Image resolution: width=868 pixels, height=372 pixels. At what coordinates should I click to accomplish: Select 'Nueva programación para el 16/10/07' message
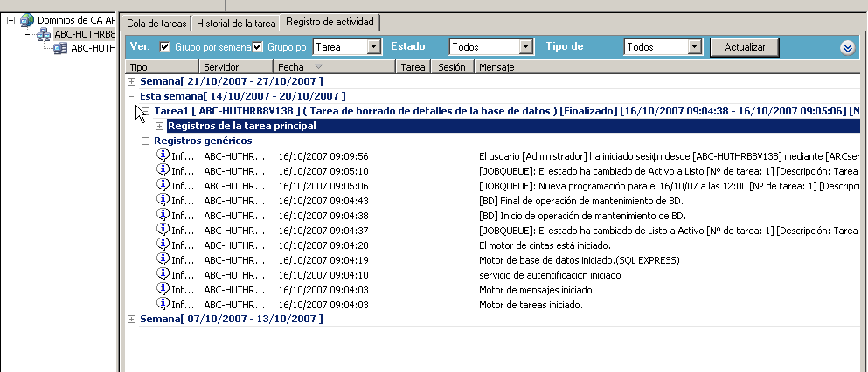click(x=669, y=185)
